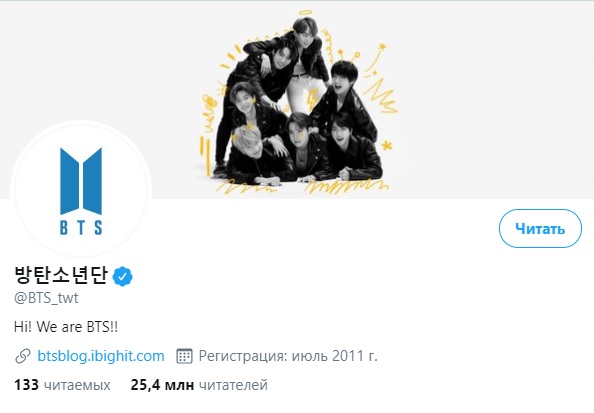The image size is (594, 413).
Task: Follow the account with Читать button
Action: coord(540,228)
